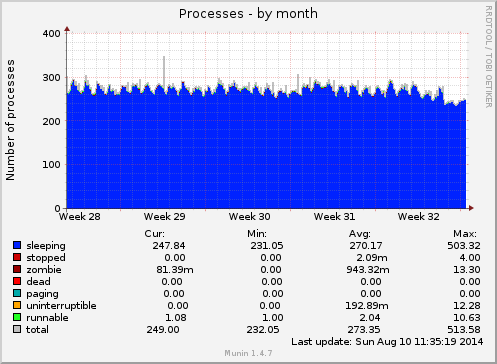The height and width of the screenshot is (364, 497).
Task: Click the bright red dead legend swatch
Action: click(x=17, y=281)
